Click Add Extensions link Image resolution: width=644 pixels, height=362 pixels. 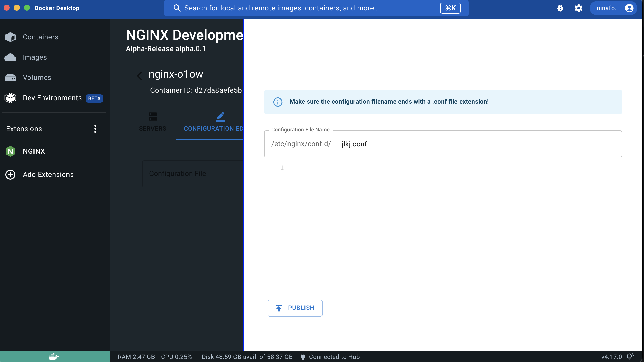pyautogui.click(x=48, y=175)
